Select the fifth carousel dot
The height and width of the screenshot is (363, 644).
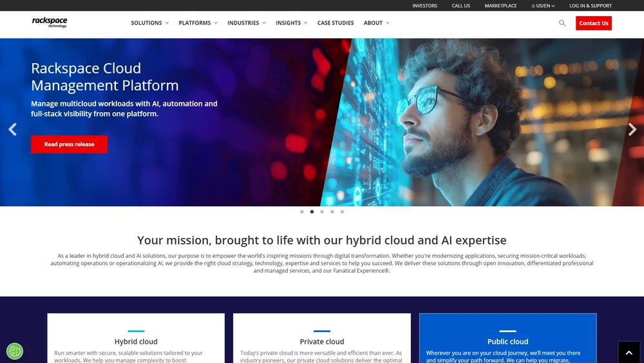342,211
